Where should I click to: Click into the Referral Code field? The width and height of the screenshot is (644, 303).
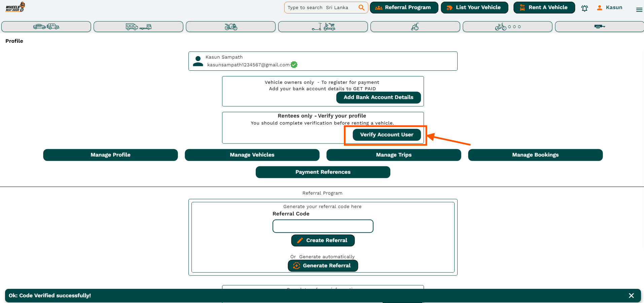(x=323, y=226)
